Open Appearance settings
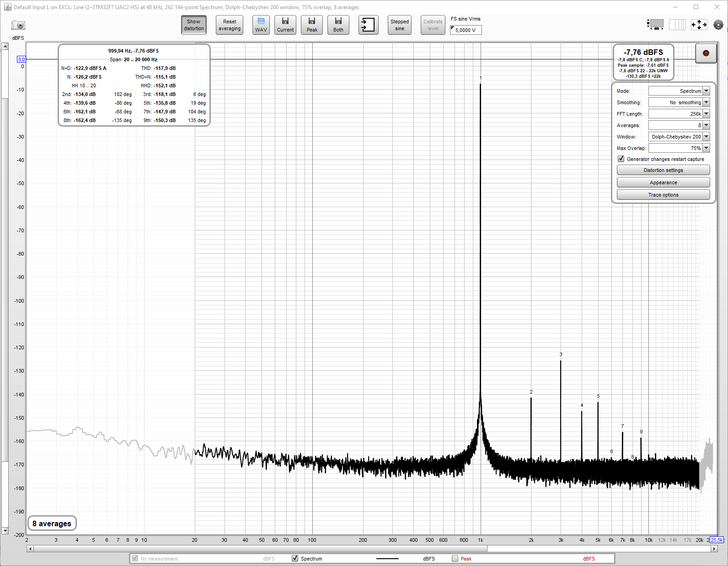728x566 pixels. 663,182
